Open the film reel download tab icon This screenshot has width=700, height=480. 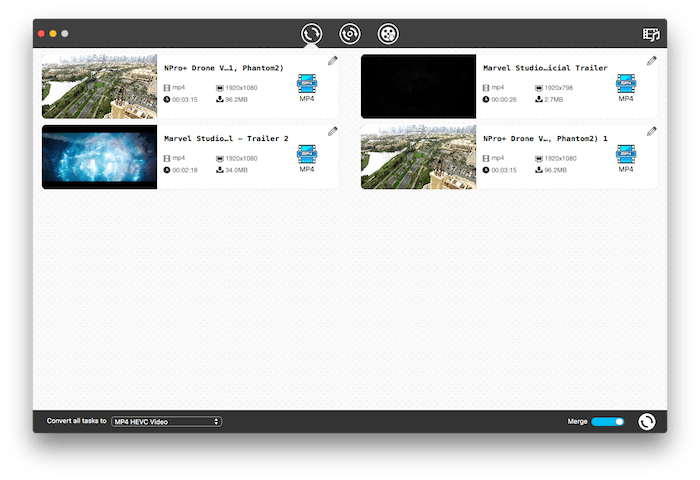[388, 34]
